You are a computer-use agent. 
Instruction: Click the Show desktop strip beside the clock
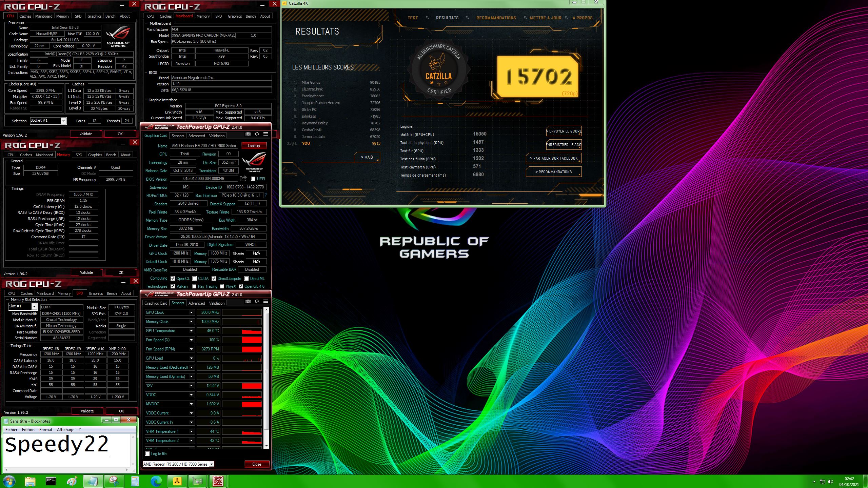tap(865, 482)
